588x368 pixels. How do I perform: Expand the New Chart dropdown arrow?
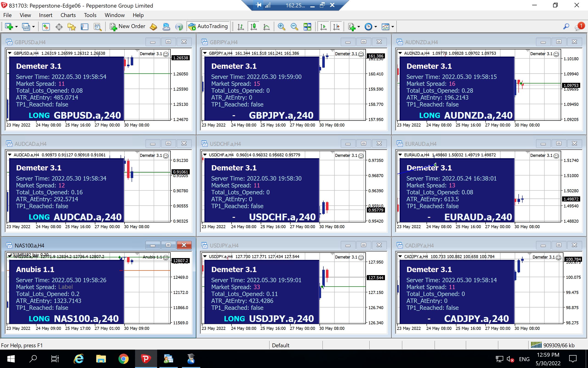tap(17, 26)
